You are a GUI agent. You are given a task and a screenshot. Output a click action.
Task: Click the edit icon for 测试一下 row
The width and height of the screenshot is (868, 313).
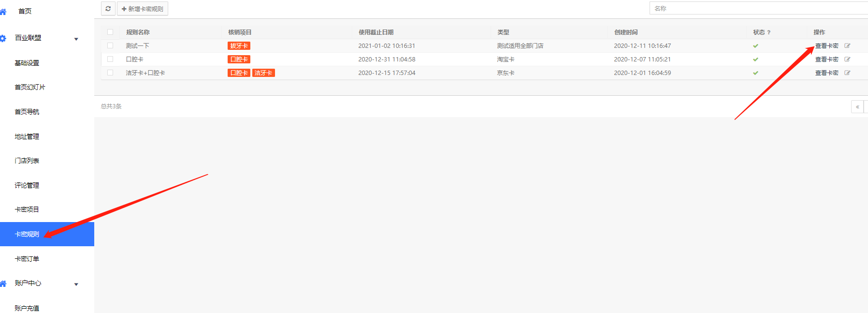(847, 45)
